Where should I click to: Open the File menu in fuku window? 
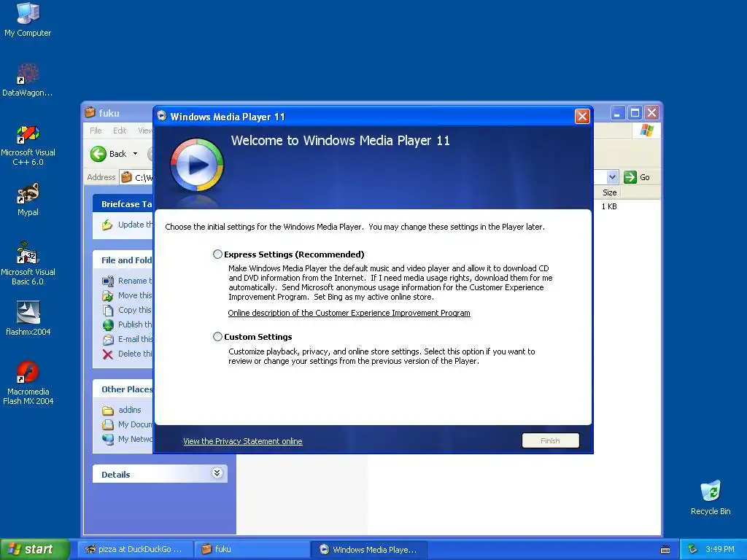click(x=96, y=131)
